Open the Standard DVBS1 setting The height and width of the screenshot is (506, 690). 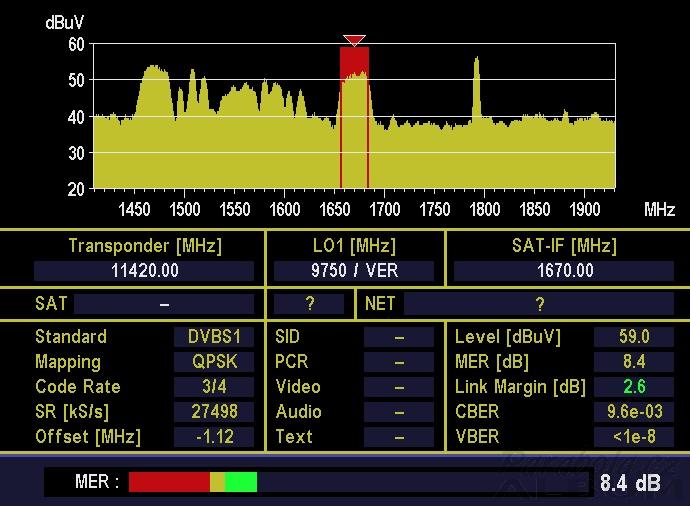(214, 337)
